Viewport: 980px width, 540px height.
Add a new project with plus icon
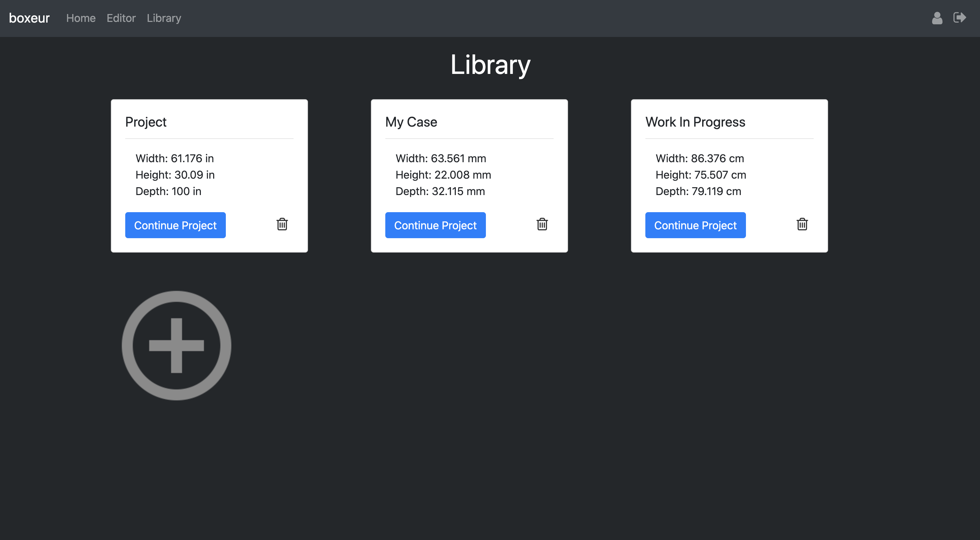(x=176, y=346)
